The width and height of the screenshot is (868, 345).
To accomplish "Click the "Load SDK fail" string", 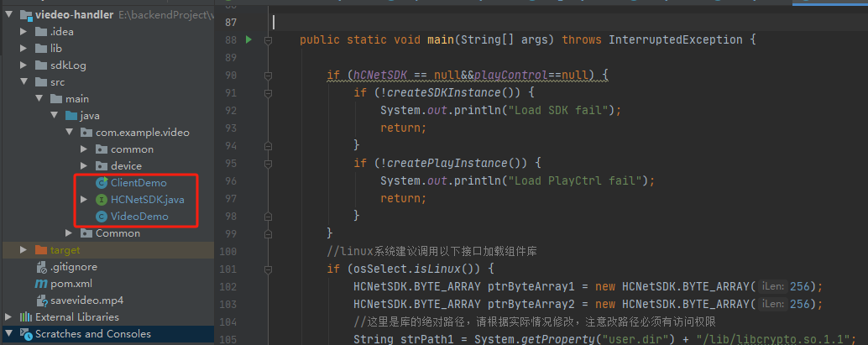I will [x=559, y=110].
